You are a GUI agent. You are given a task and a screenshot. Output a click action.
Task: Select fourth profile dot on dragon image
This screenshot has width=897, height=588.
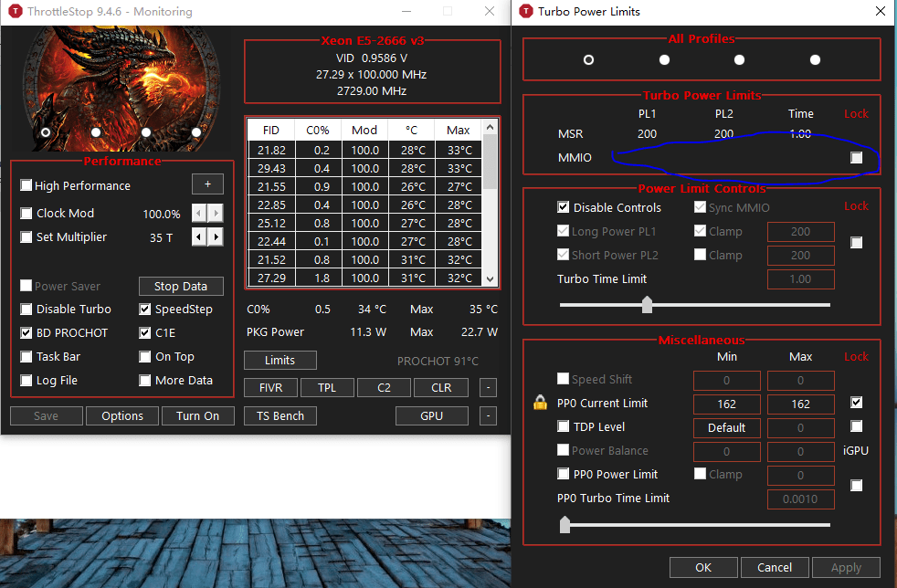point(196,132)
